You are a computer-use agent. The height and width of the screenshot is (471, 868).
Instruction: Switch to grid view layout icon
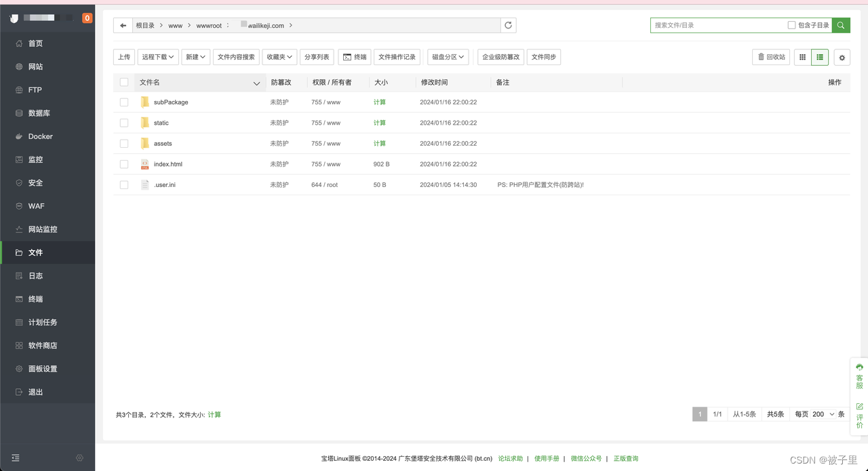[x=802, y=57]
